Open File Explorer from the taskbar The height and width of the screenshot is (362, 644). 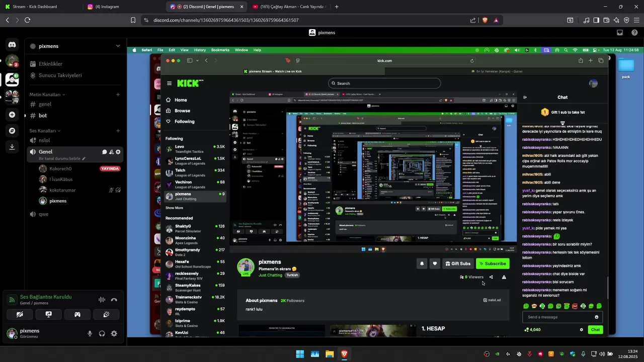[330, 354]
